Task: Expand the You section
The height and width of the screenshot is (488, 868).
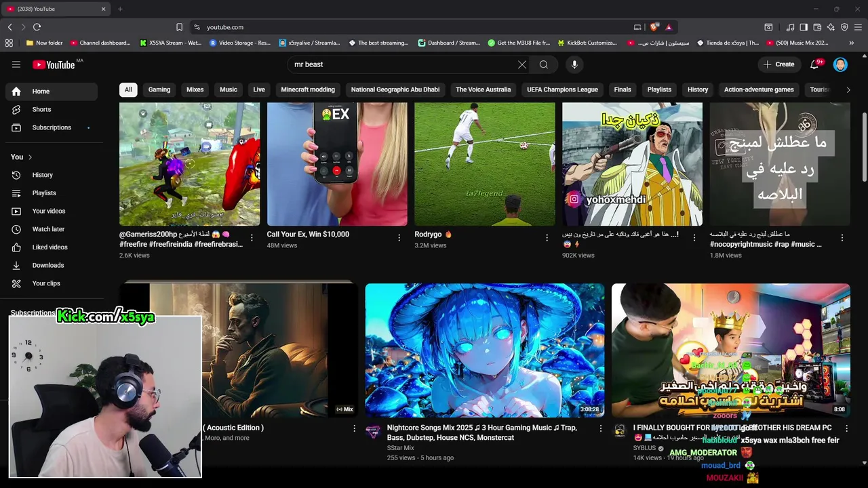Action: tap(21, 157)
